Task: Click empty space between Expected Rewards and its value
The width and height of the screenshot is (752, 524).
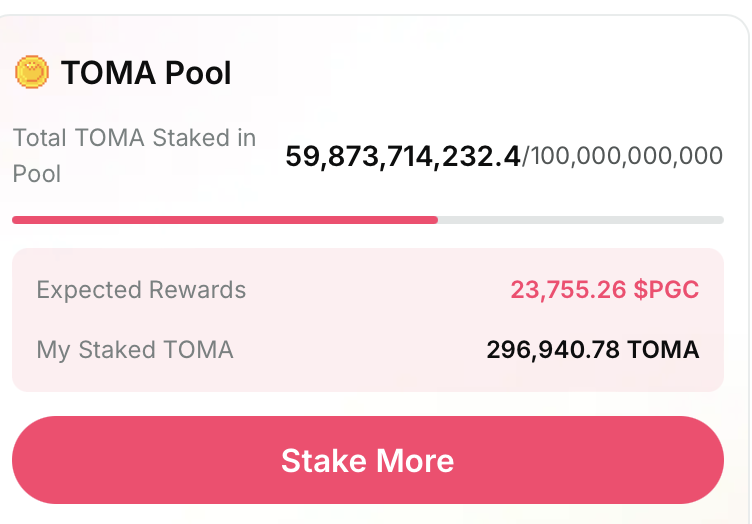Action: (x=380, y=290)
